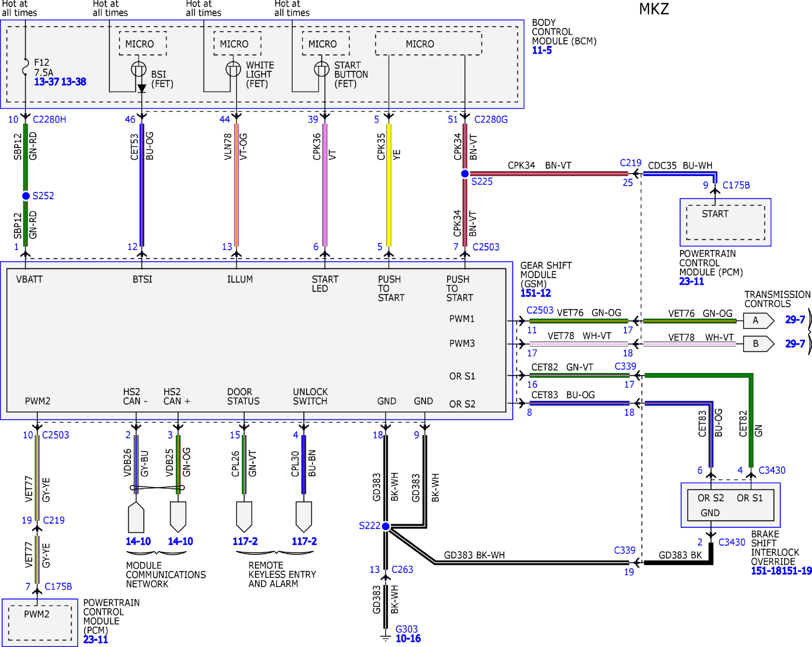
Task: Click the UNLOCK SWITCH pin label
Action: 310,397
